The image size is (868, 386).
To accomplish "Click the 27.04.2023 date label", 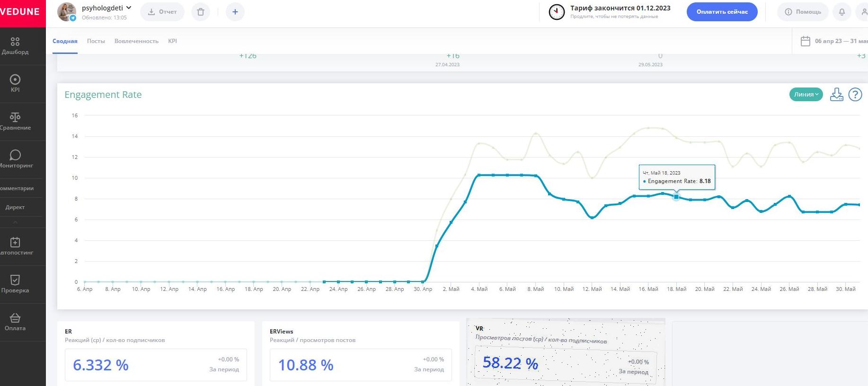I will (447, 65).
